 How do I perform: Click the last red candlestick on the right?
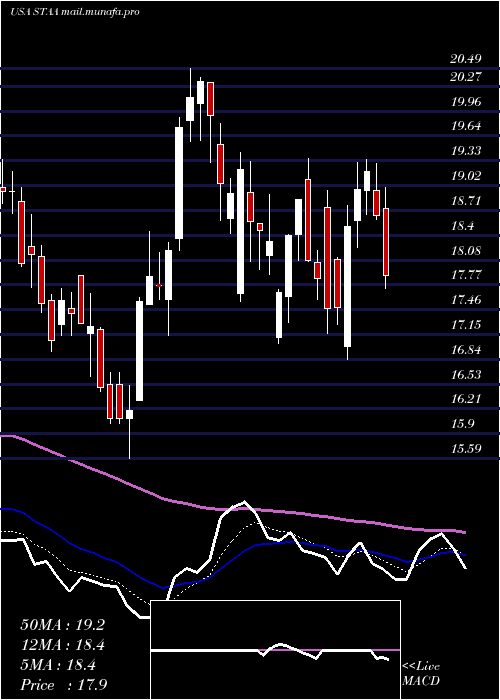(x=386, y=242)
